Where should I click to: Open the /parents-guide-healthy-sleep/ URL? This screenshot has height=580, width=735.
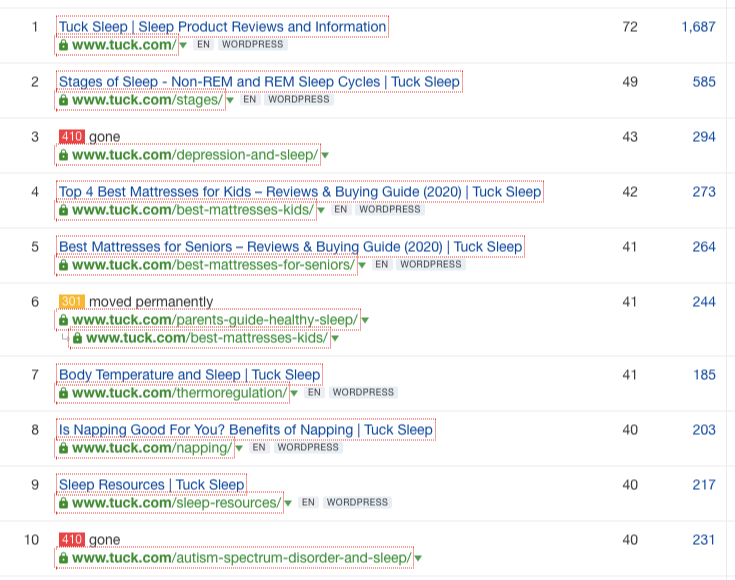coord(215,320)
